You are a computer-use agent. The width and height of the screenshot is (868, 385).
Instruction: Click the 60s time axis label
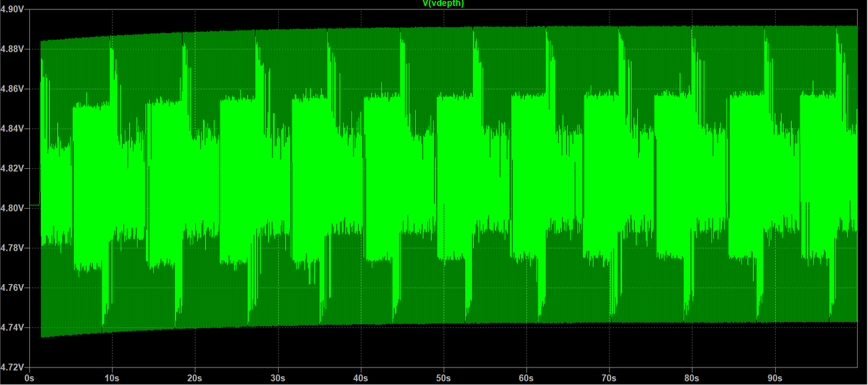(x=526, y=378)
